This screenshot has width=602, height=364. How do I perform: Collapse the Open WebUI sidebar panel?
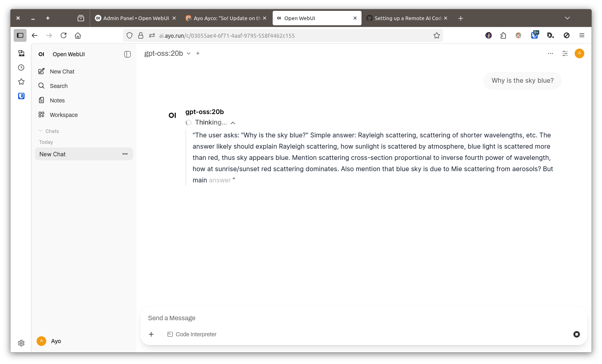127,54
